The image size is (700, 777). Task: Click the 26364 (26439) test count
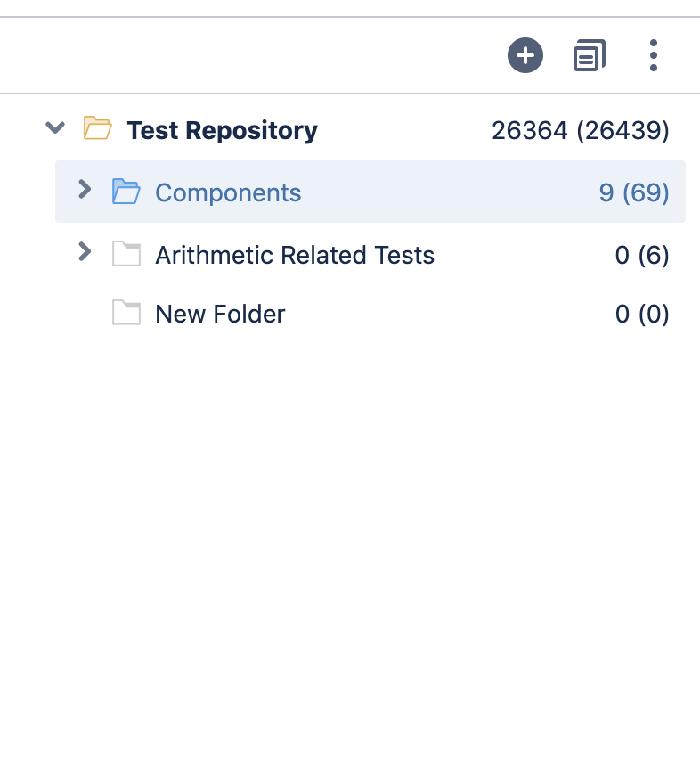pos(580,130)
